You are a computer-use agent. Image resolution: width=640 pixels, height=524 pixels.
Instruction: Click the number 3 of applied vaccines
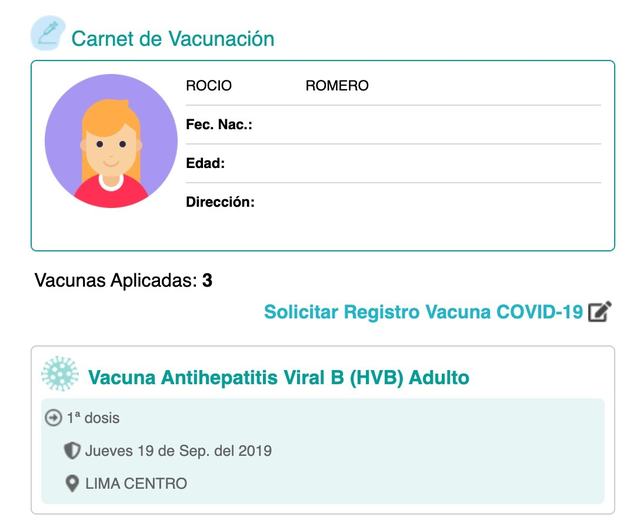[x=207, y=280]
